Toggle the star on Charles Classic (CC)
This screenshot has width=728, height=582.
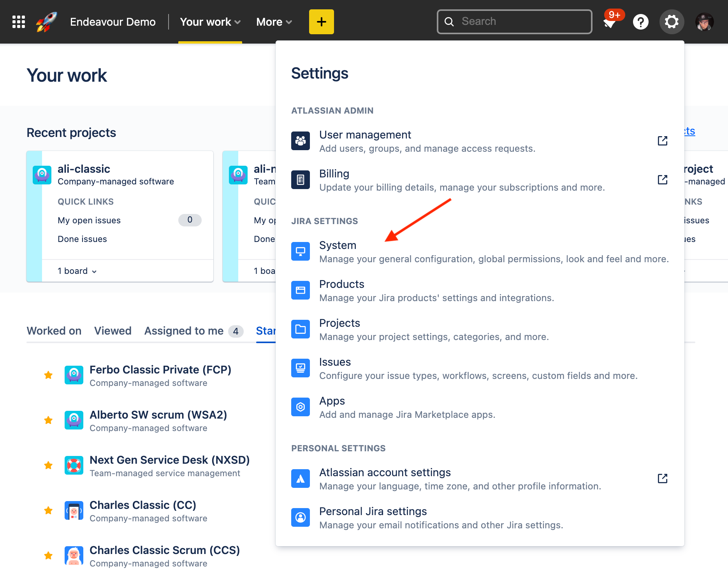click(x=48, y=510)
